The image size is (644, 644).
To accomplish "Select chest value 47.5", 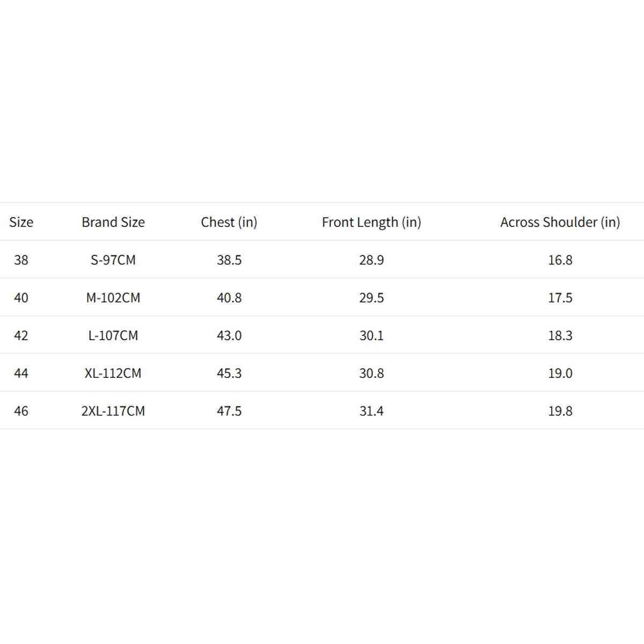I will [x=229, y=411].
